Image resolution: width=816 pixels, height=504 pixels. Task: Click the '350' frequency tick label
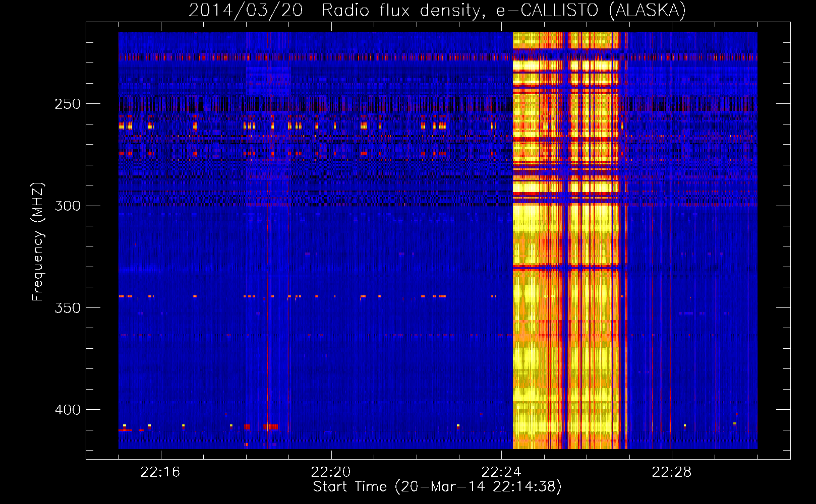tap(68, 308)
